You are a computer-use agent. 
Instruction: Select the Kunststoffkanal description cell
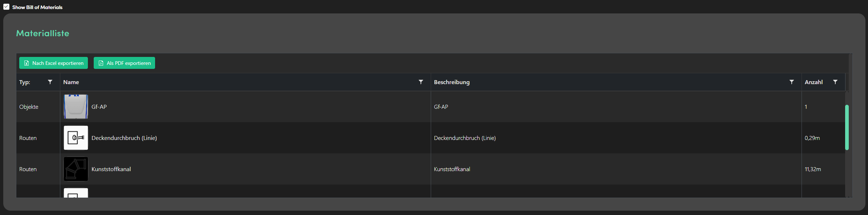tap(452, 169)
